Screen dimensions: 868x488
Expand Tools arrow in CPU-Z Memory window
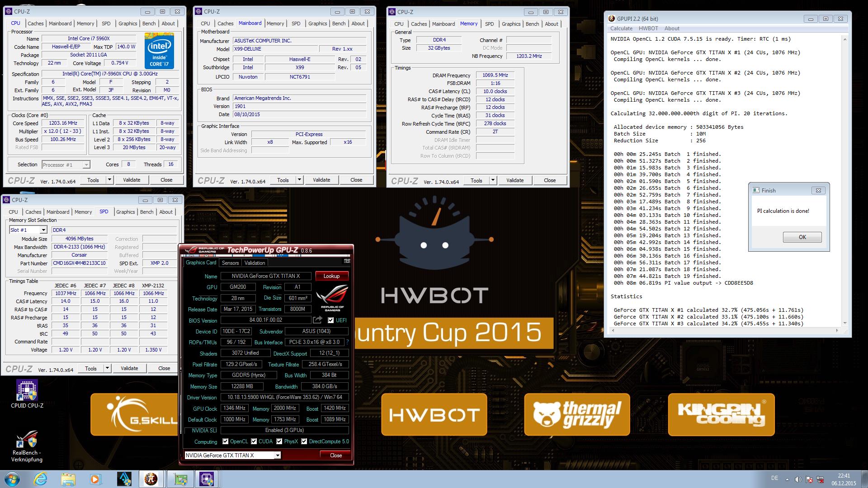493,180
